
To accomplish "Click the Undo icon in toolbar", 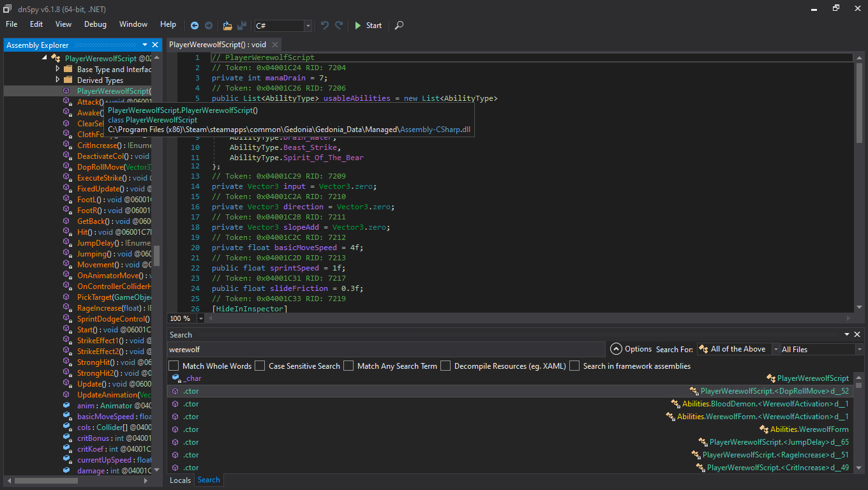I will click(325, 26).
